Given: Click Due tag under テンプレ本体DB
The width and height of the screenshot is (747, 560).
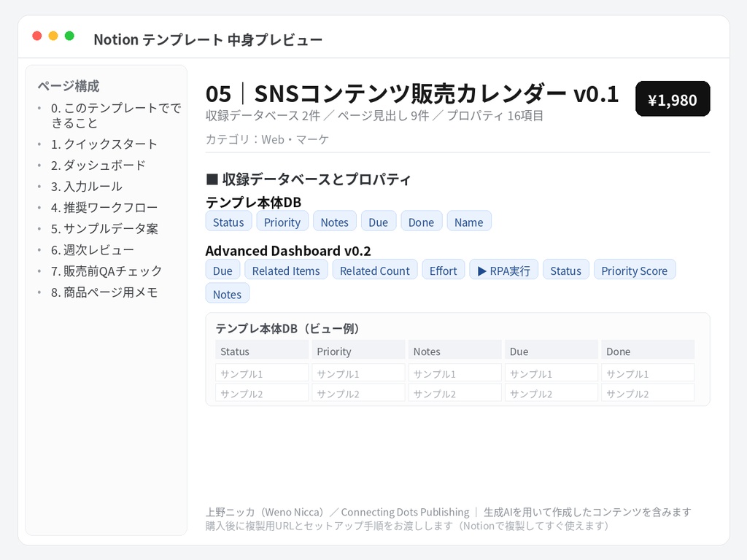Looking at the screenshot, I should click(379, 222).
